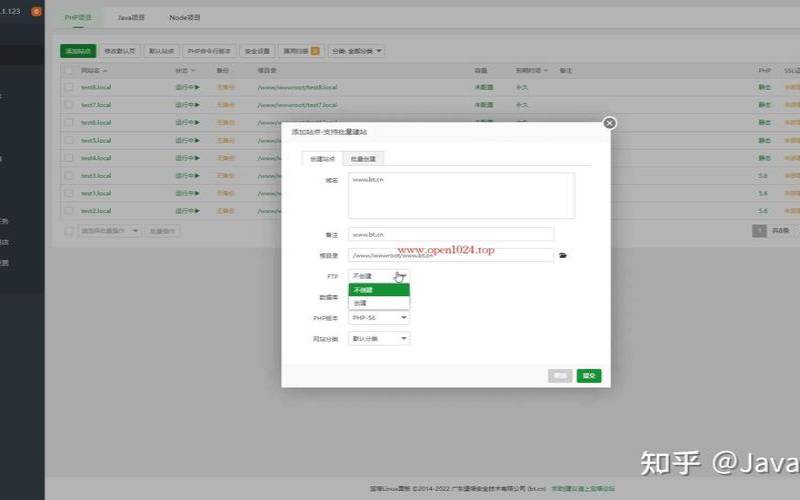The image size is (800, 500).
Task: Tick the checkbox for test8.local
Action: coord(68,88)
